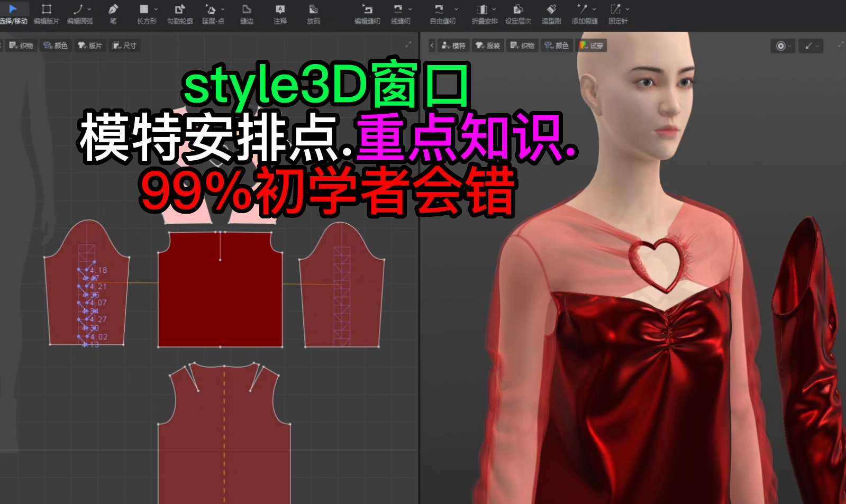Activate the 折叠安排 fold arrangement tool

pyautogui.click(x=483, y=13)
